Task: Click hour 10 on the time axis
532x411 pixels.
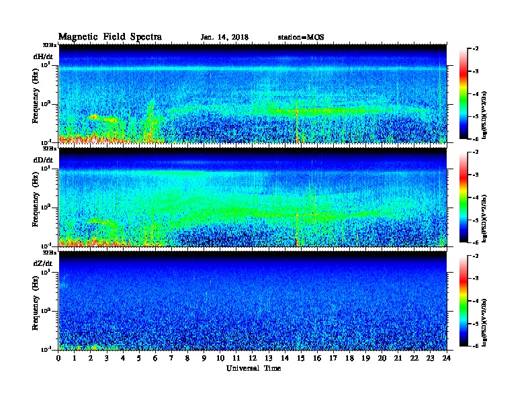Action: click(x=220, y=358)
